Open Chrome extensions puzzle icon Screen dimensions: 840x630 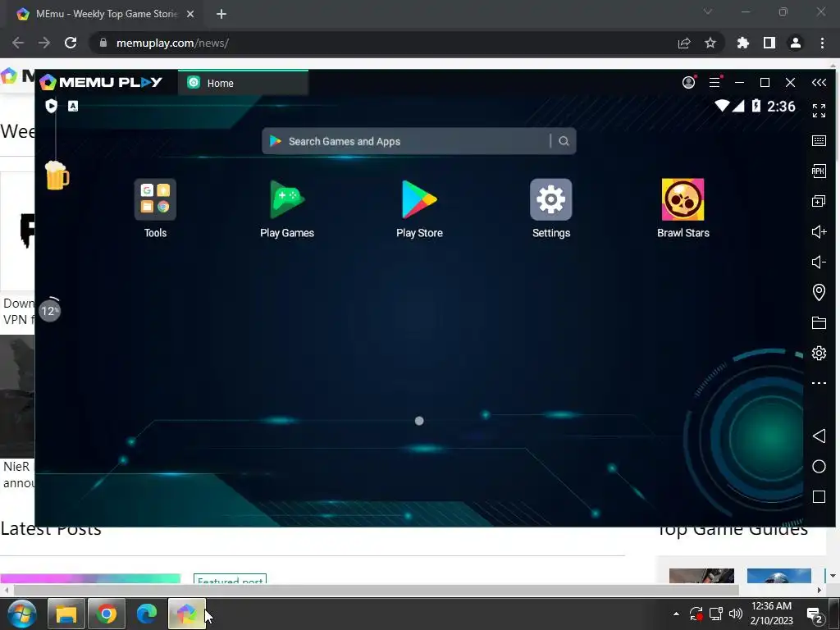(x=742, y=43)
